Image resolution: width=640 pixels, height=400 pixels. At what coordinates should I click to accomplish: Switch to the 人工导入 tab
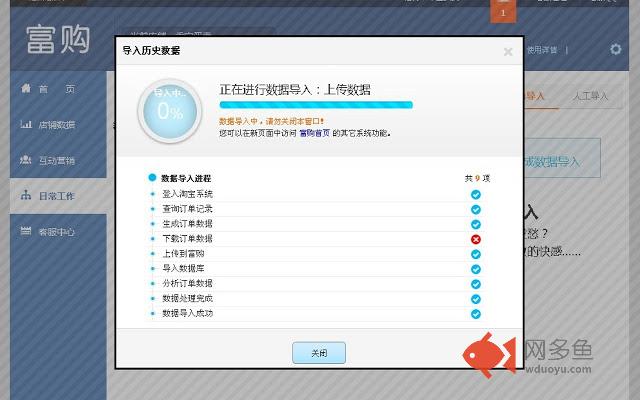tap(590, 96)
